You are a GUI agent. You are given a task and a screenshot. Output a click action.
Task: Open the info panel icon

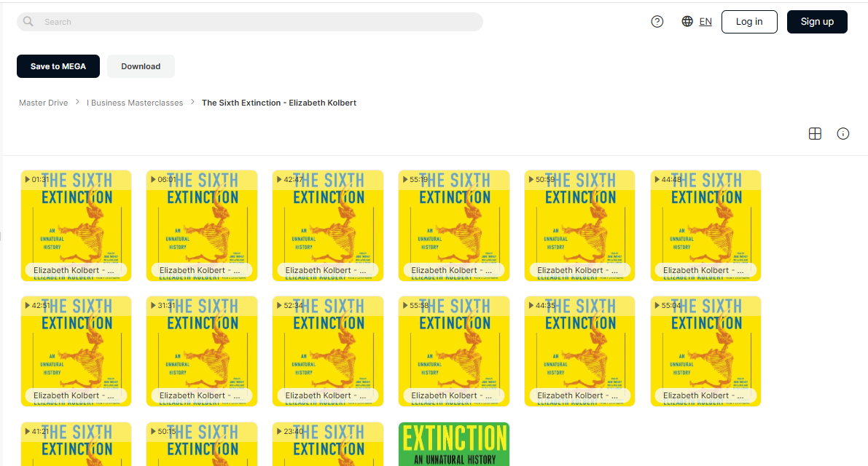pos(842,134)
